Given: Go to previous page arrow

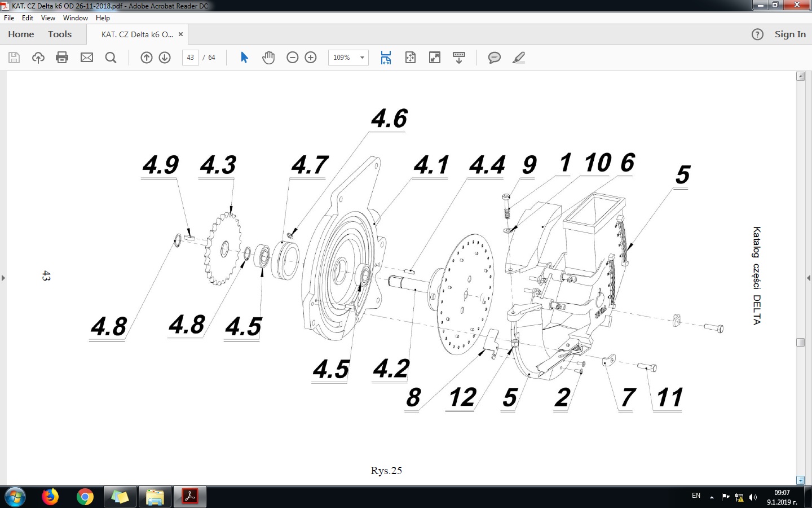Looking at the screenshot, I should point(147,58).
